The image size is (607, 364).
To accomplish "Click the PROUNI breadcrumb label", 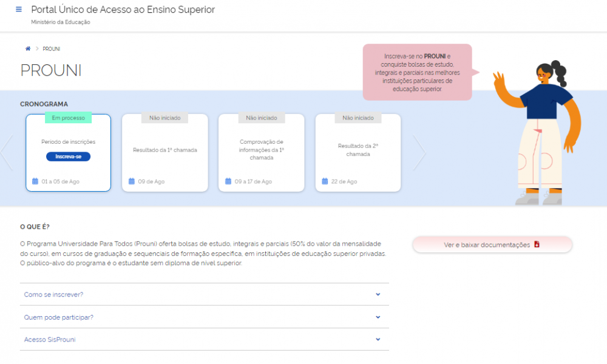I will [x=51, y=49].
